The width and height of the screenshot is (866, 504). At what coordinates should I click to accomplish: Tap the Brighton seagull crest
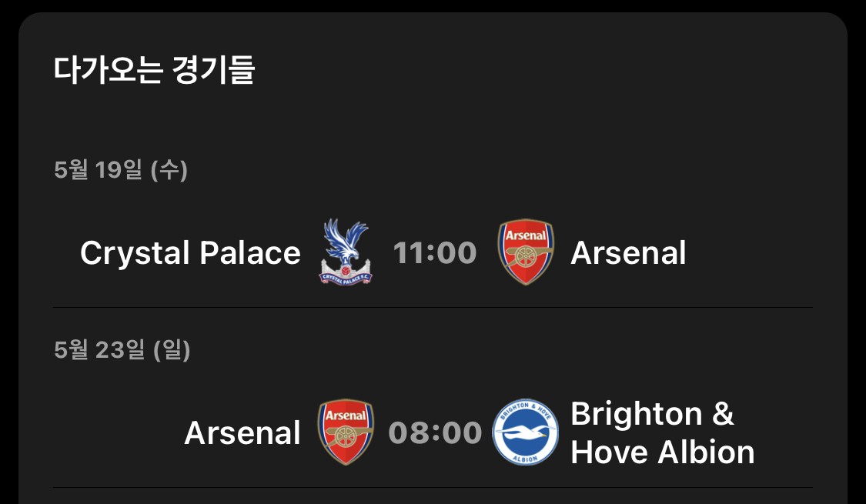pyautogui.click(x=525, y=432)
